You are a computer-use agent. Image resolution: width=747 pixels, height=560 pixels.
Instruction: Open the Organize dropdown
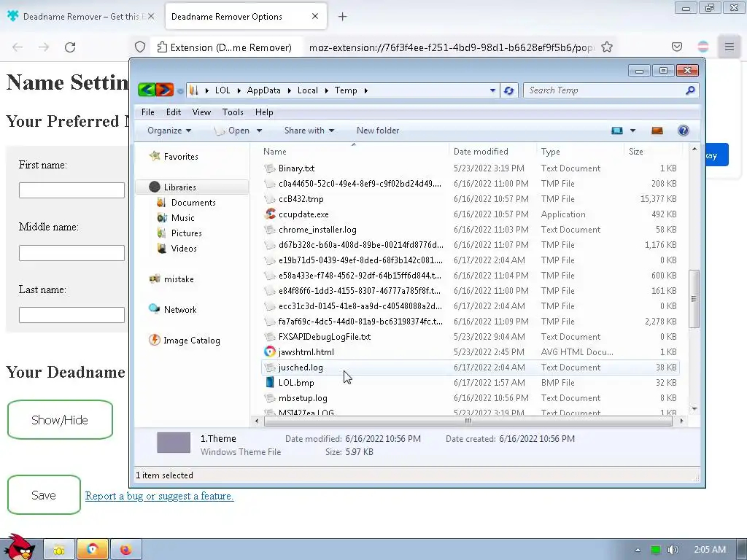click(169, 131)
